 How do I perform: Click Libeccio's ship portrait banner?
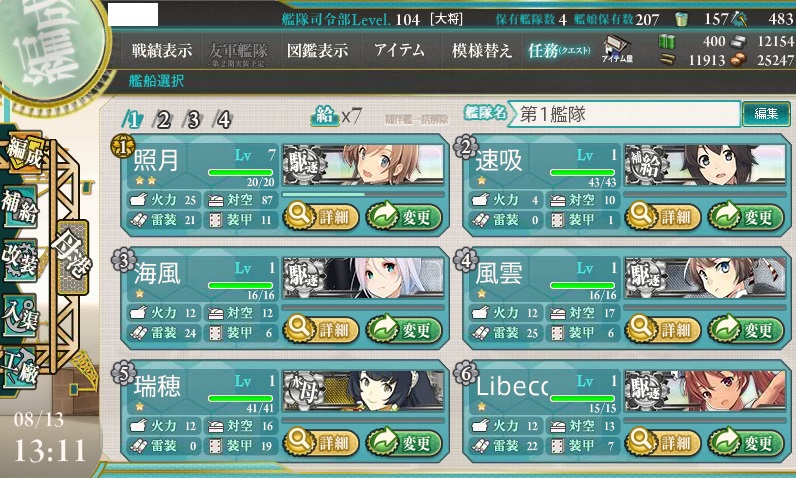705,391
